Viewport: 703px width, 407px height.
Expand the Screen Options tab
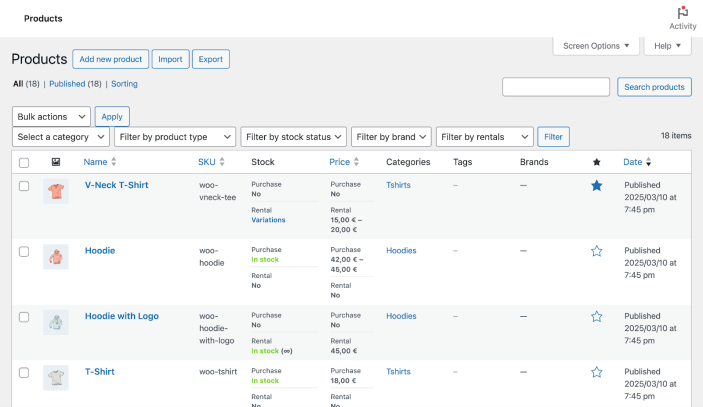coord(596,46)
